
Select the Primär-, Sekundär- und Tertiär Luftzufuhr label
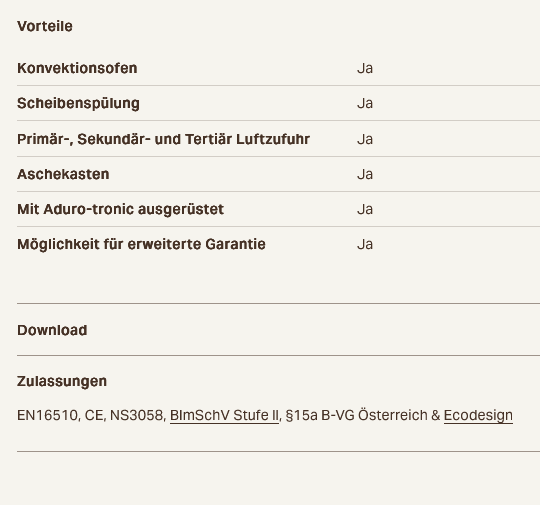[164, 139]
